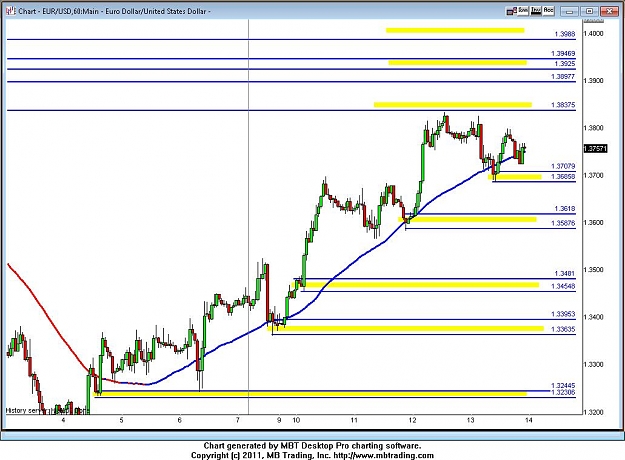Click the 1.3700 price axis label

(593, 175)
